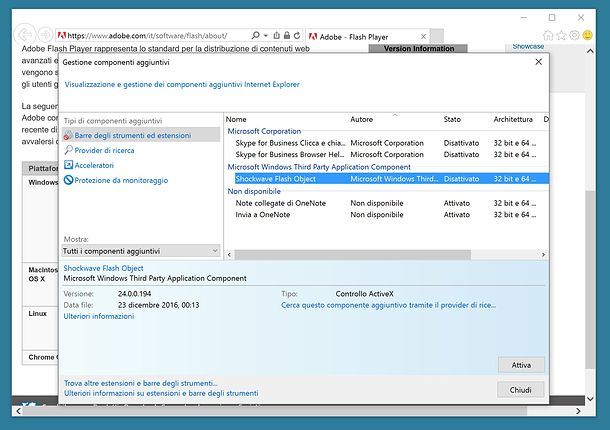Click the Showcase link on Adobe page
The height and width of the screenshot is (430, 610).
pos(528,46)
